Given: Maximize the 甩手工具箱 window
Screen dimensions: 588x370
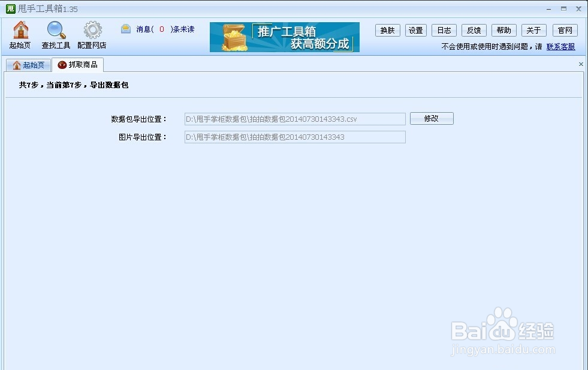Looking at the screenshot, I should coord(563,8).
